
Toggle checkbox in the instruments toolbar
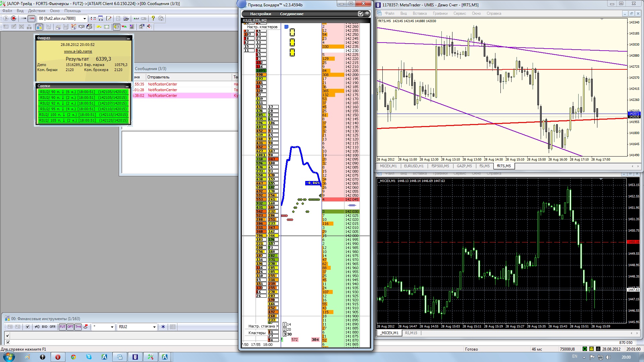coord(28,327)
